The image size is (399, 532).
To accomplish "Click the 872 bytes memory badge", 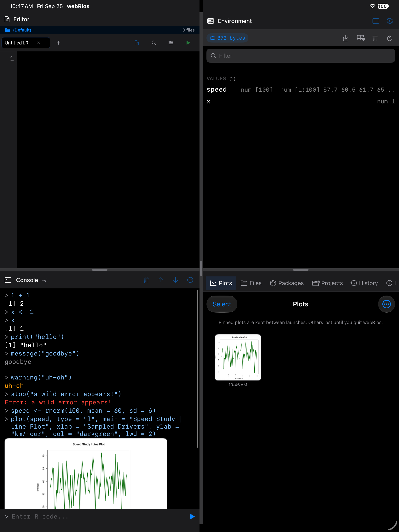I will click(228, 38).
